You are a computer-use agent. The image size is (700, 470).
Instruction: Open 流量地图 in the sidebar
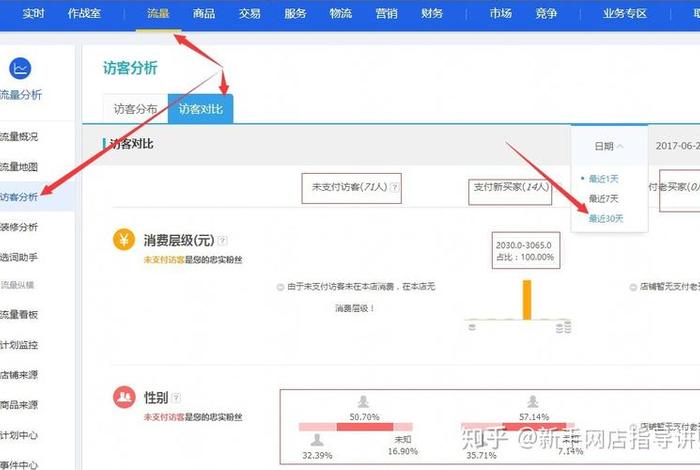pyautogui.click(x=19, y=167)
